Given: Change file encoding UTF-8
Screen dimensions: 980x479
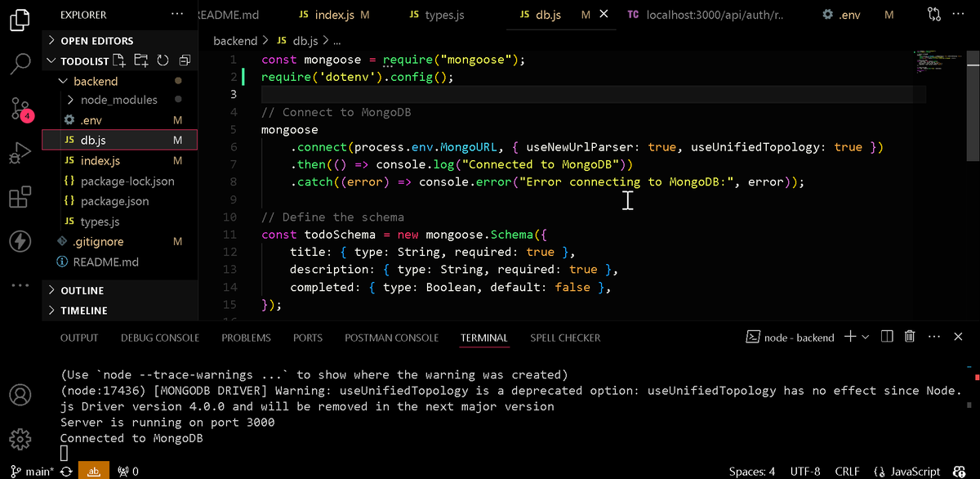Looking at the screenshot, I should pos(805,472).
